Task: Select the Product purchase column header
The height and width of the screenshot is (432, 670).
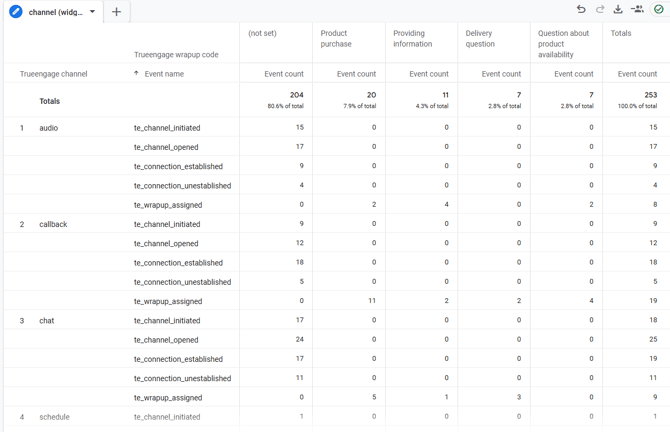Action: pyautogui.click(x=336, y=39)
